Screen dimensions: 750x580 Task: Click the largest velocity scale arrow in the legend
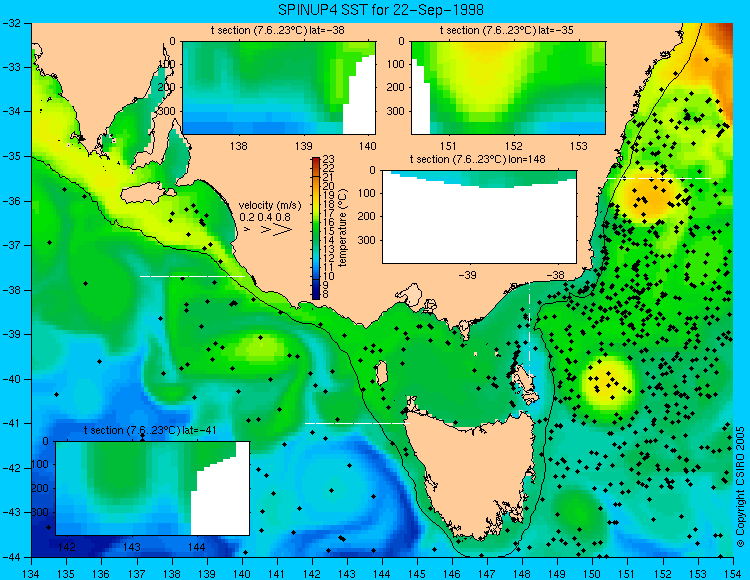pos(283,230)
